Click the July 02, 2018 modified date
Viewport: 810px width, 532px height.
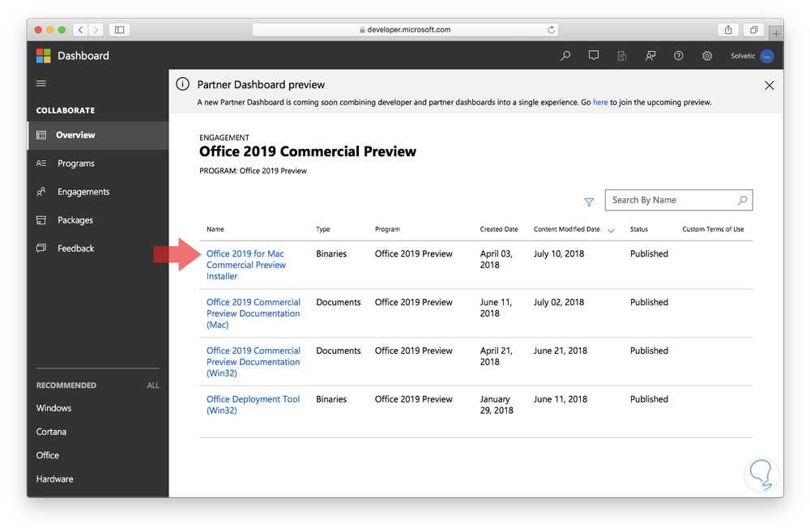(559, 302)
